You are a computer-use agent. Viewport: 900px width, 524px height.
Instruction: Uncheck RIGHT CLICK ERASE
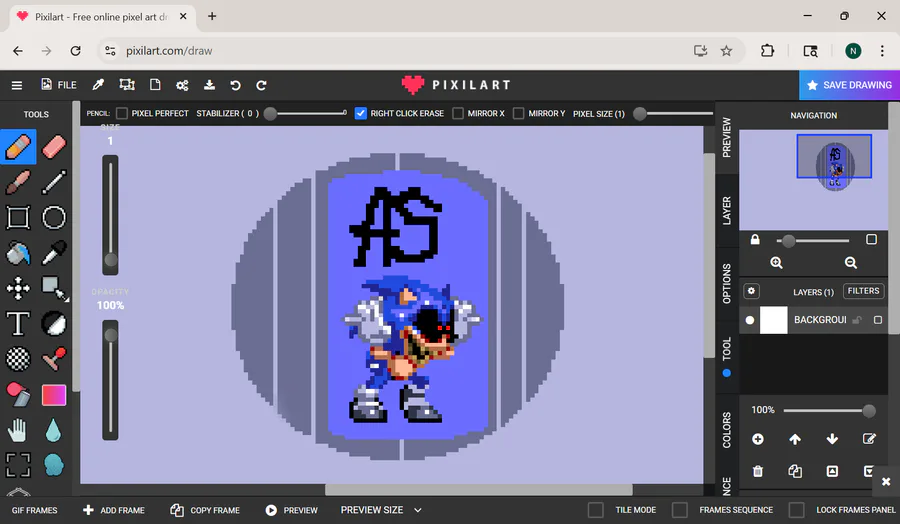[x=360, y=114]
